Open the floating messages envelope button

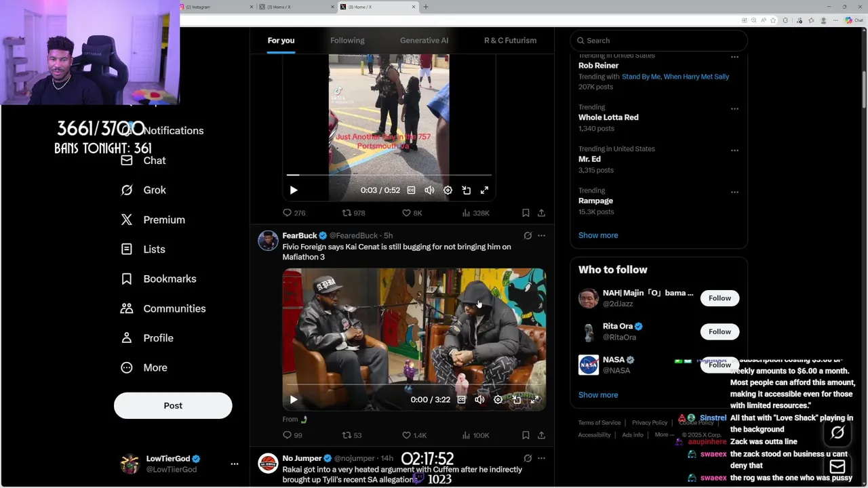837,466
